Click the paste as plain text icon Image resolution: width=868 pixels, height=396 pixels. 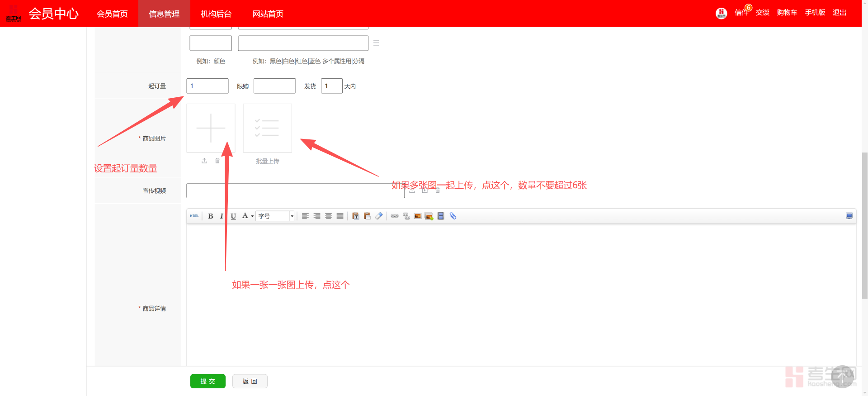356,216
